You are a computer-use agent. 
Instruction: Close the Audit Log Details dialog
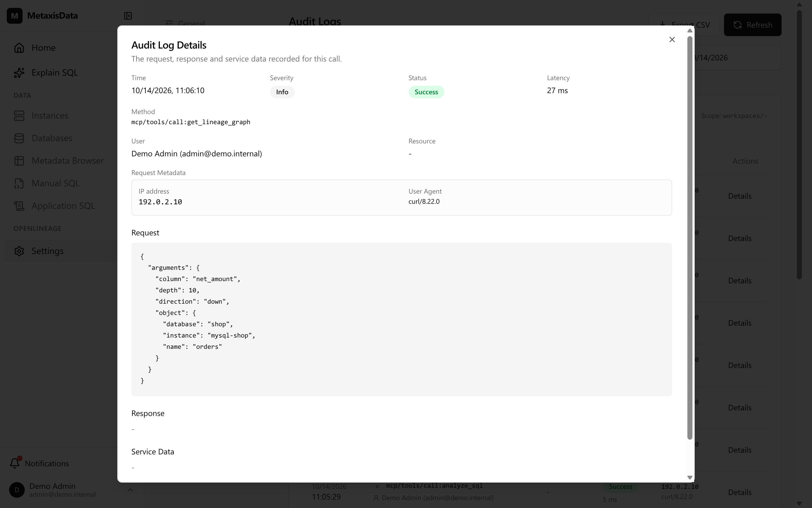pos(672,40)
